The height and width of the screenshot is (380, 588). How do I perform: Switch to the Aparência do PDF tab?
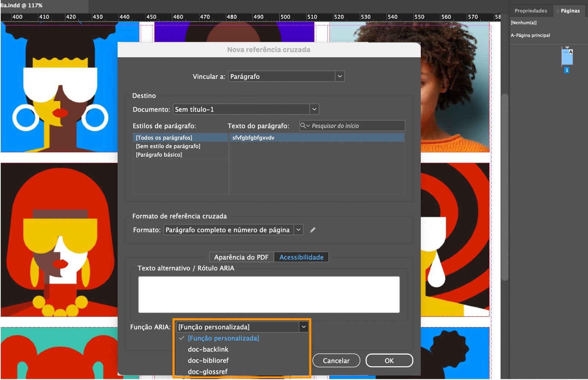pyautogui.click(x=240, y=257)
